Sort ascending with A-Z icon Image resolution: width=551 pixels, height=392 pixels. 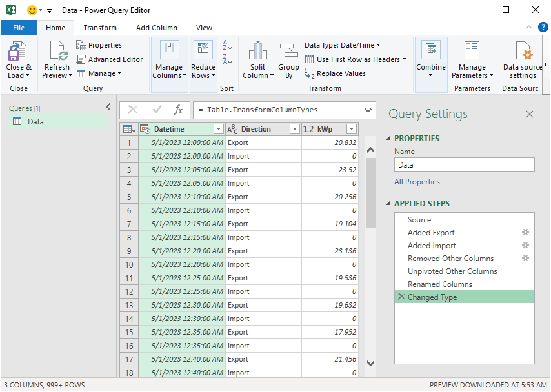(x=227, y=45)
